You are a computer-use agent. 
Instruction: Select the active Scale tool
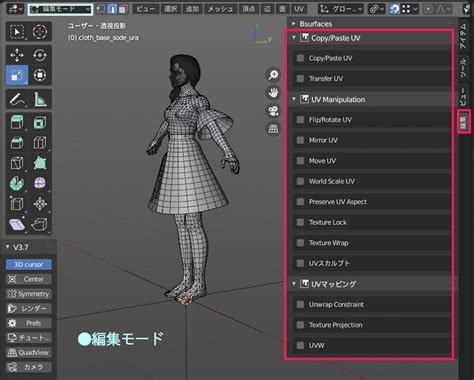tap(17, 75)
